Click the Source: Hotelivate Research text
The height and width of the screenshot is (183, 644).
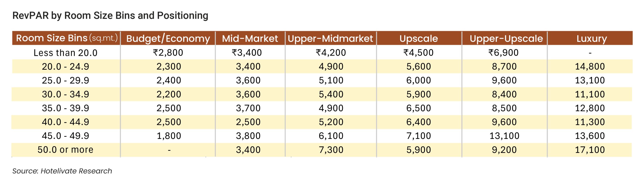point(62,171)
